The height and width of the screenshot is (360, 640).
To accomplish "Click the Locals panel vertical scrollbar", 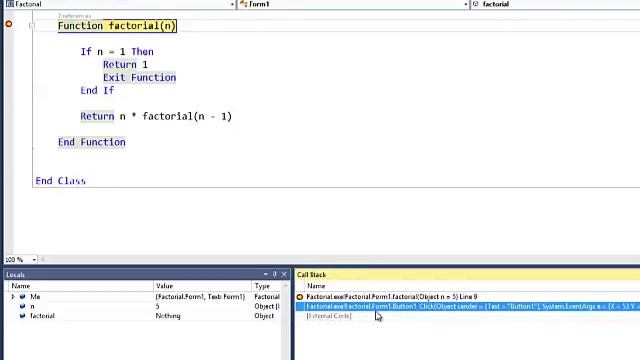I will tap(285, 320).
